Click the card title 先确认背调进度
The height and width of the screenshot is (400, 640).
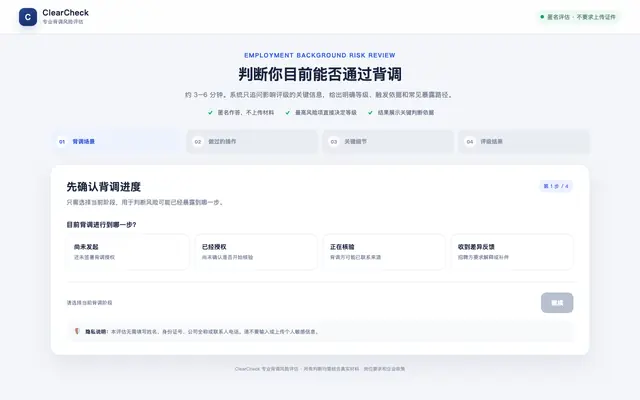point(104,187)
